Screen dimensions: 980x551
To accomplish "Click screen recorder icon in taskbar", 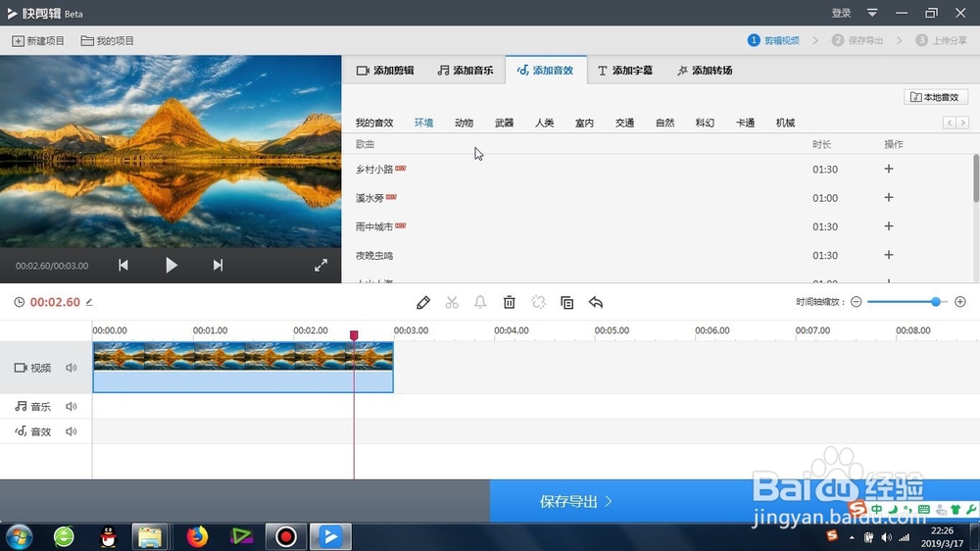I will click(286, 536).
